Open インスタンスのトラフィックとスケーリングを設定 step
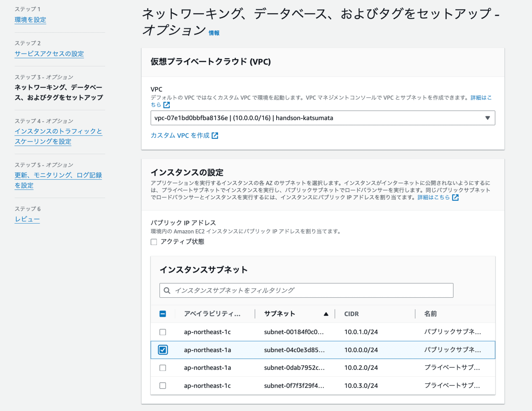The width and height of the screenshot is (532, 411). (x=59, y=136)
